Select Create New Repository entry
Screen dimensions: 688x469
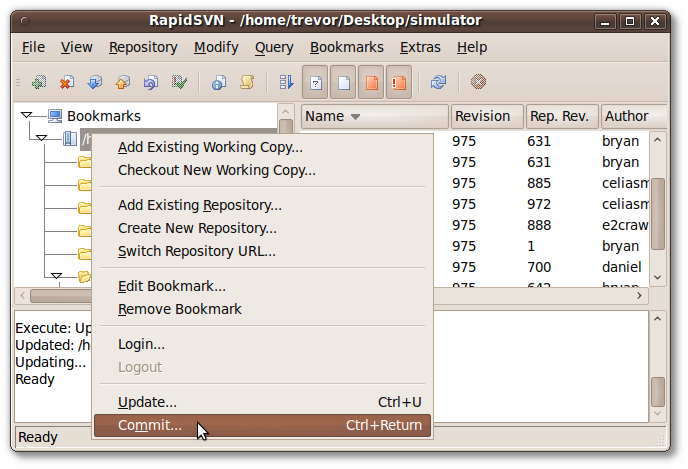262,228
